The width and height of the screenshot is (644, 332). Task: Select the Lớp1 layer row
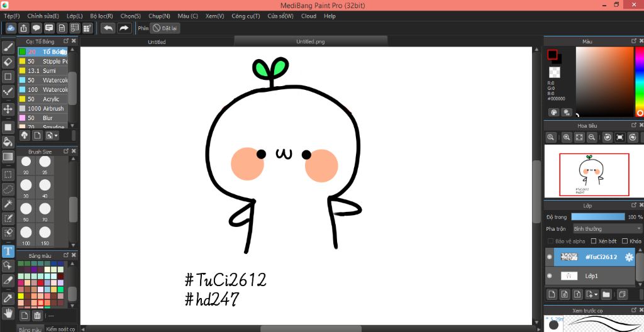coord(590,276)
